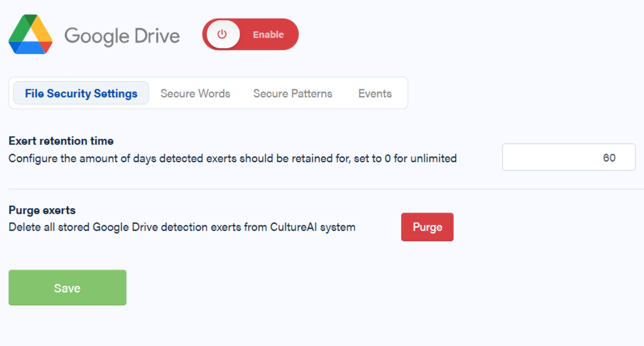Viewport: 644px width, 346px height.
Task: Save the file security settings
Action: (x=67, y=287)
